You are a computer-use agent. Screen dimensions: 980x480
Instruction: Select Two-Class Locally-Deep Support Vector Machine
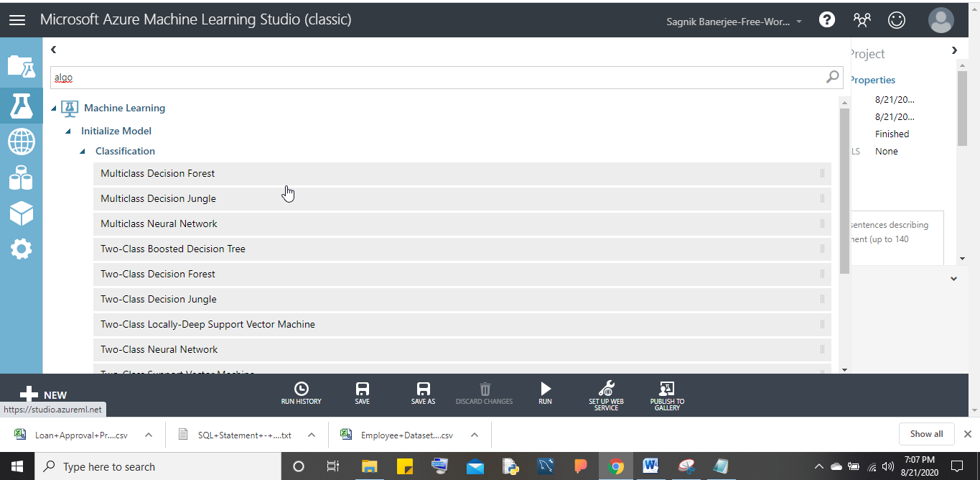[462, 324]
